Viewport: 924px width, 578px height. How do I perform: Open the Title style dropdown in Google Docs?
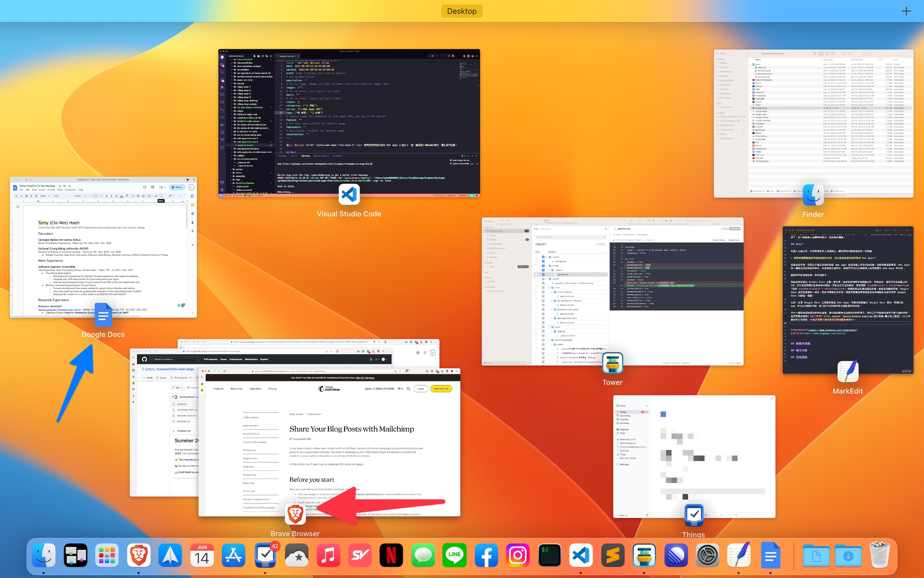pyautogui.click(x=62, y=197)
